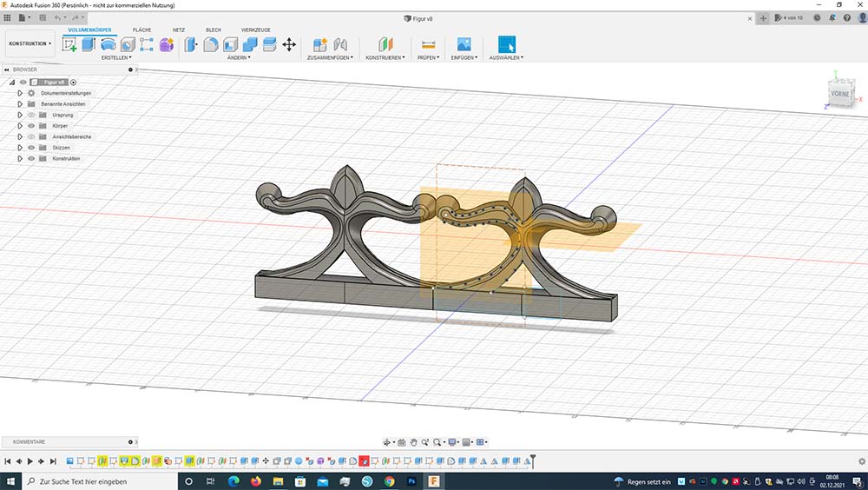The image size is (868, 490).
Task: Click the VORNE face of the ViewCube
Action: click(839, 93)
